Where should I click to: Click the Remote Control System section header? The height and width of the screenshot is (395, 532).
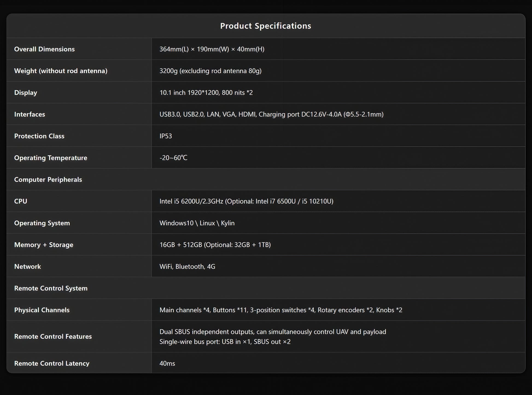point(51,288)
